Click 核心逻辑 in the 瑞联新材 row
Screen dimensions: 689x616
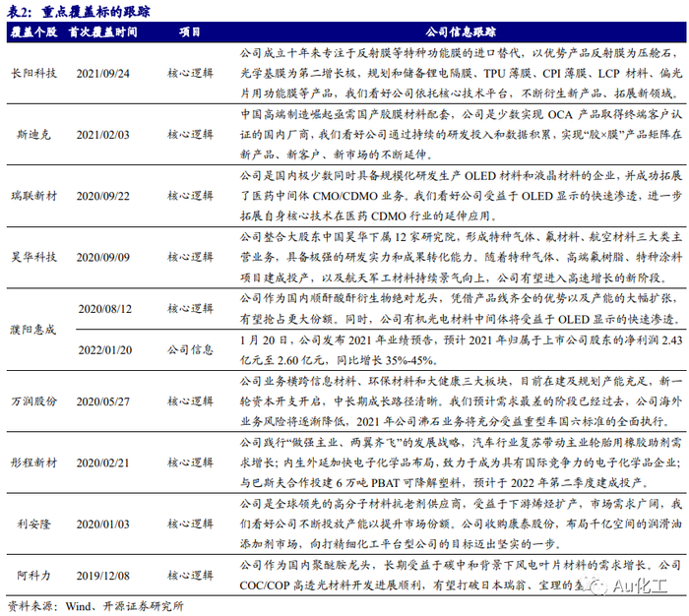[190, 196]
